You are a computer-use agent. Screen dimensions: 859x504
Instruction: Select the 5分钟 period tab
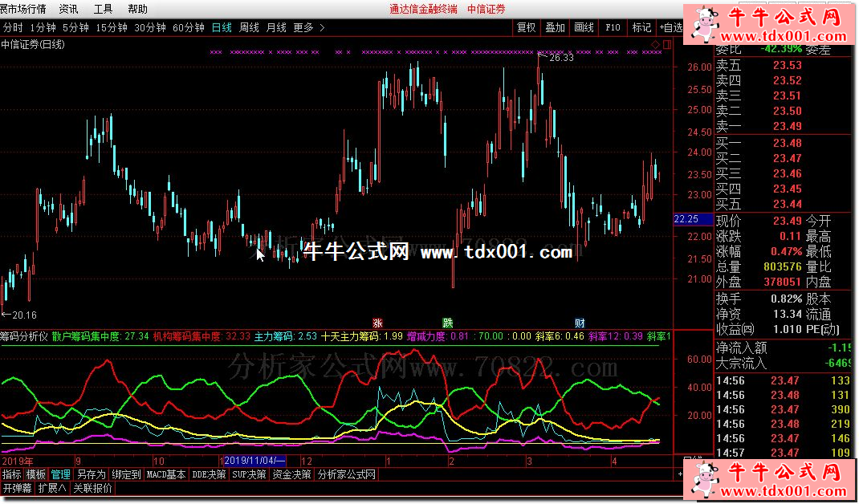coord(75,27)
